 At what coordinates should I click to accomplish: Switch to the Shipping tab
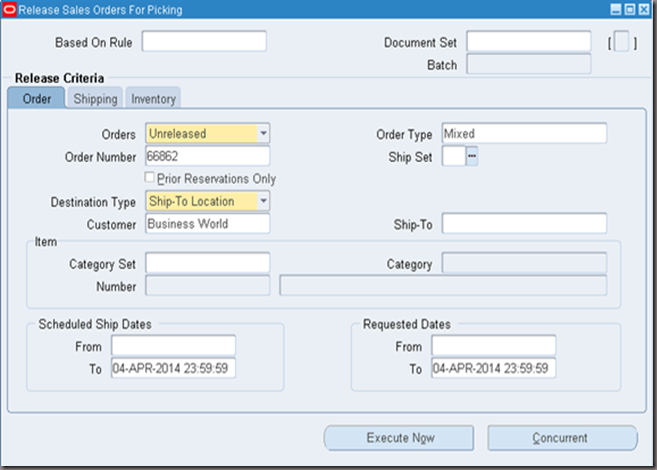click(x=95, y=98)
